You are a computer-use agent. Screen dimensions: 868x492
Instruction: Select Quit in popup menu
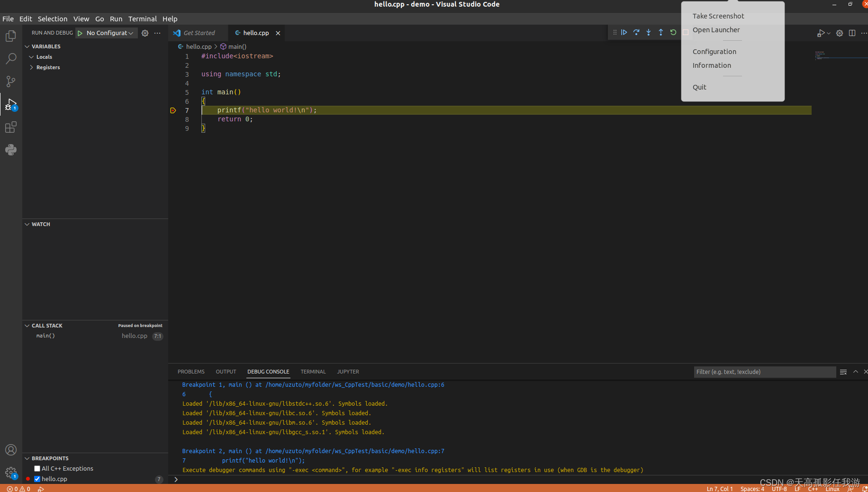click(699, 87)
